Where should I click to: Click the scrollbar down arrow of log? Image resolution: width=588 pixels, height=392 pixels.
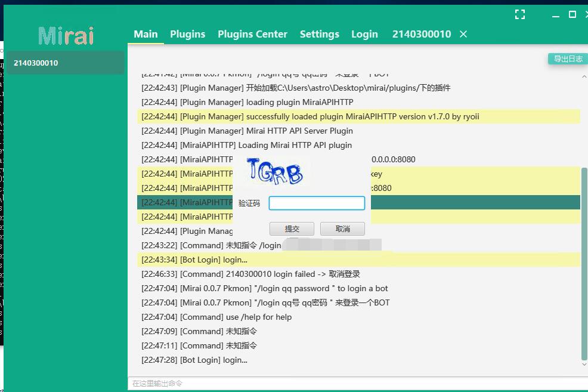pyautogui.click(x=584, y=364)
